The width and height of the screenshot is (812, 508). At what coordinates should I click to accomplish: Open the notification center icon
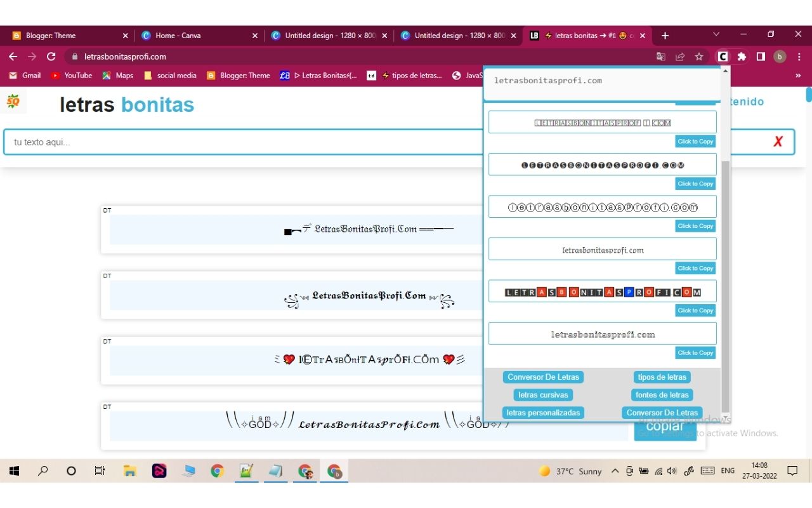pos(792,471)
